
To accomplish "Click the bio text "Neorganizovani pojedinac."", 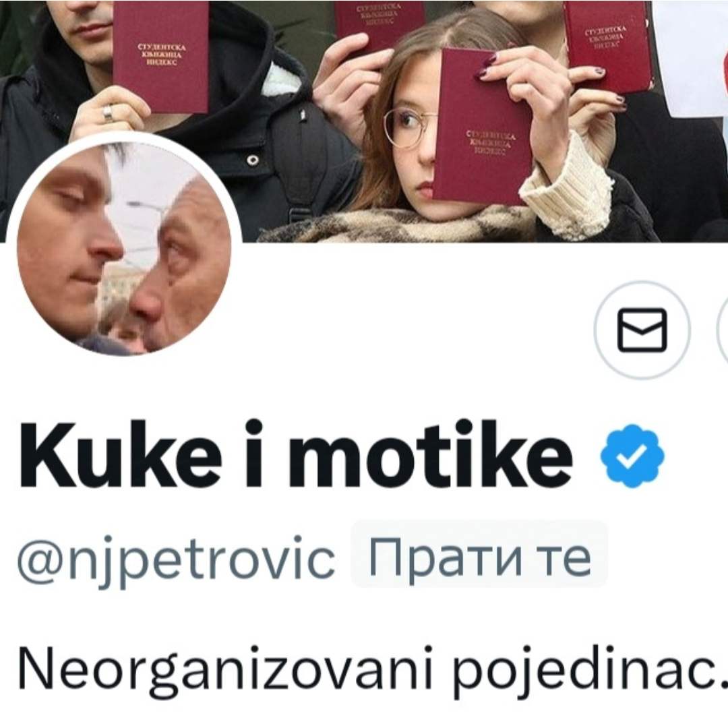I will (372, 669).
